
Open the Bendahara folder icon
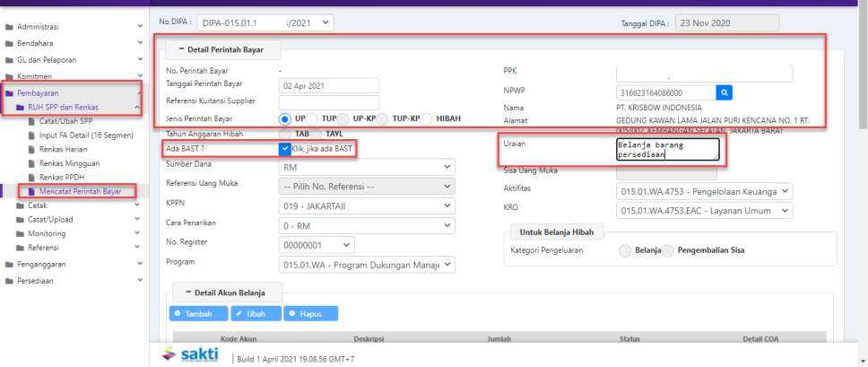click(x=9, y=42)
